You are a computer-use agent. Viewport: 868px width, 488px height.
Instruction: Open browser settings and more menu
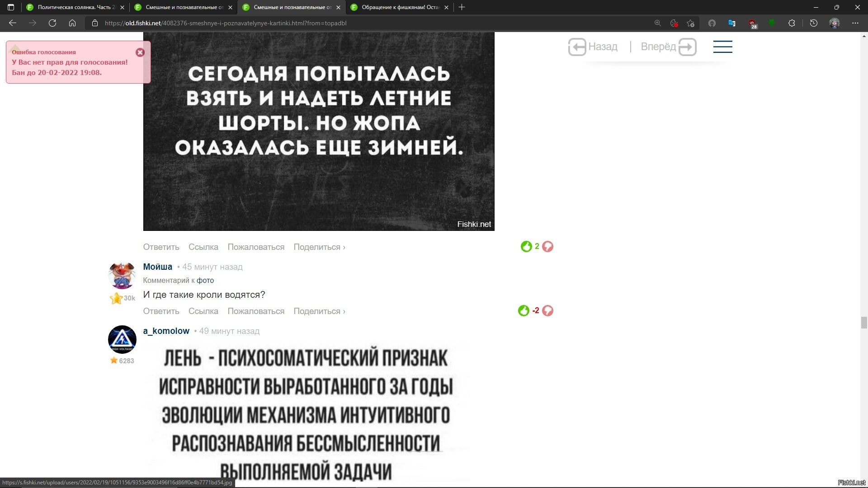(x=855, y=23)
